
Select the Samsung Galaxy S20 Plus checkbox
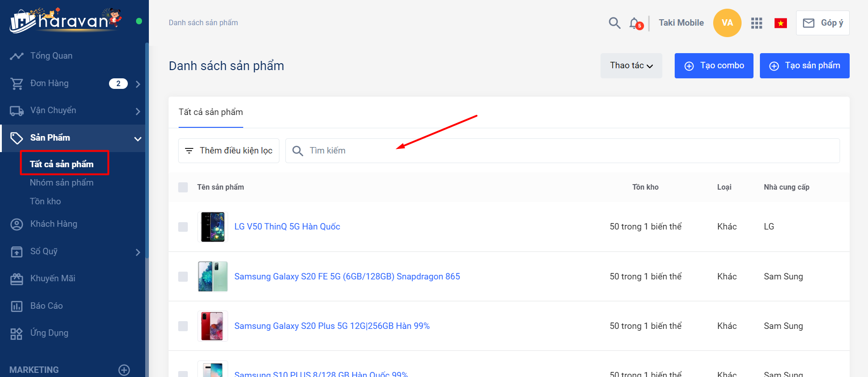(x=183, y=326)
